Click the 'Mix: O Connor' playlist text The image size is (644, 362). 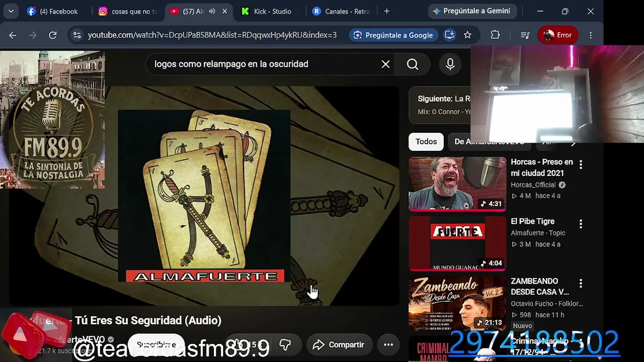tap(444, 112)
